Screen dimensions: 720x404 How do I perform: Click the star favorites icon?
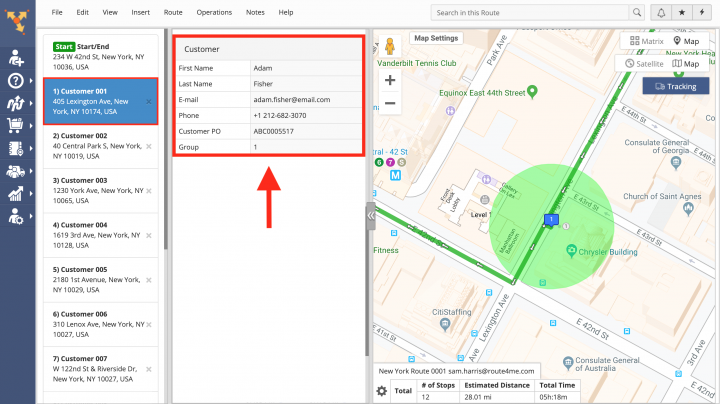pos(683,12)
